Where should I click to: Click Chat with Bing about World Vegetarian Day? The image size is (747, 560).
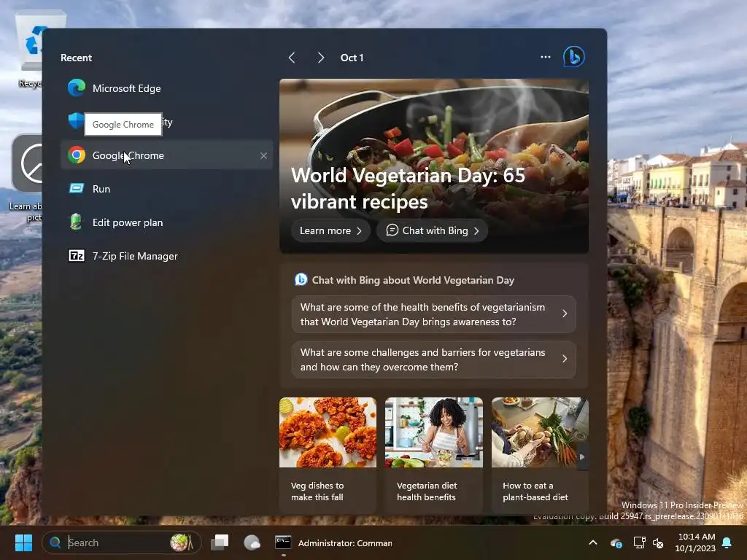pos(413,280)
